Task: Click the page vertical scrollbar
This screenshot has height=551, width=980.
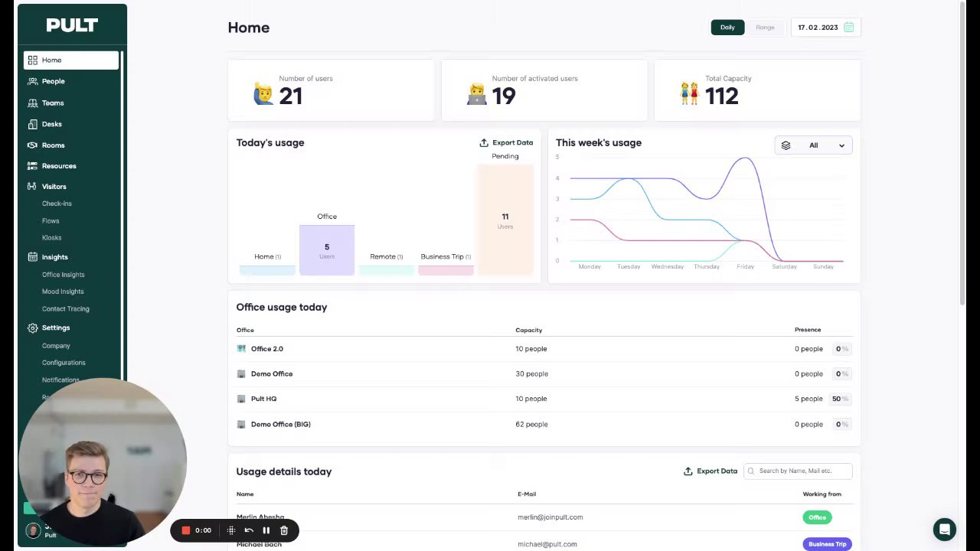Action: point(963,153)
